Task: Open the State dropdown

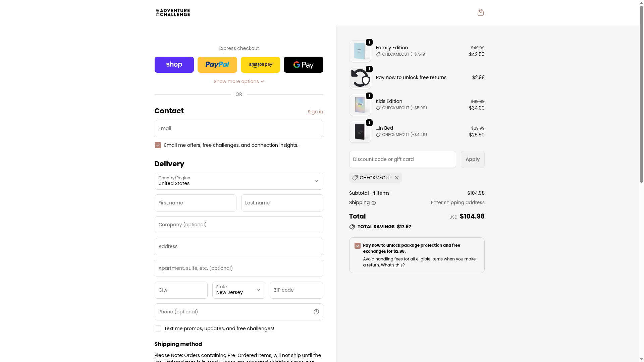Action: 238,290
